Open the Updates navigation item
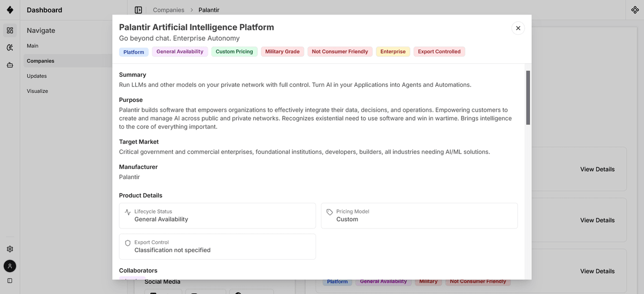This screenshot has width=644, height=294. pos(36,76)
